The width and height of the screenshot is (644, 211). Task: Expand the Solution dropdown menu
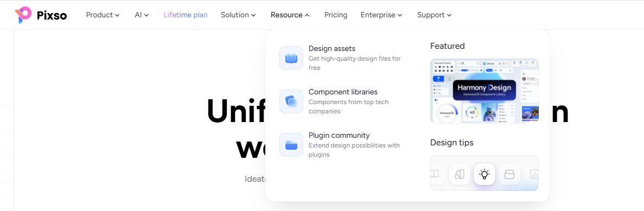tap(238, 15)
